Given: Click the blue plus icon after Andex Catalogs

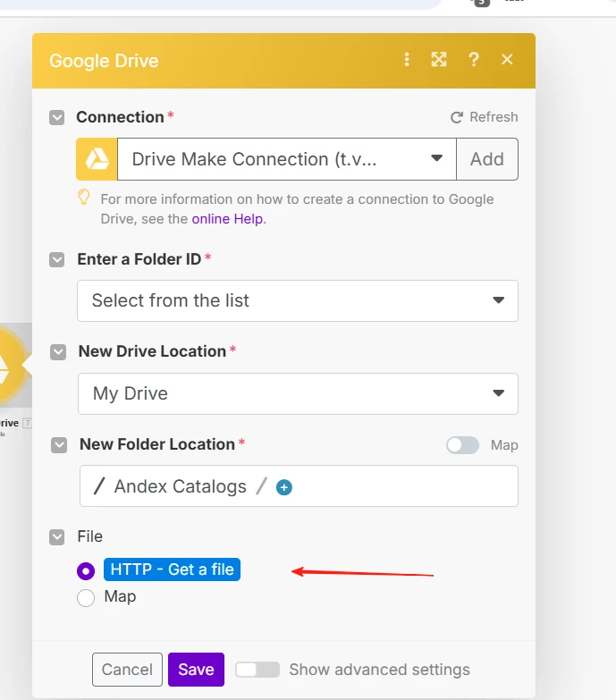Looking at the screenshot, I should click(284, 487).
